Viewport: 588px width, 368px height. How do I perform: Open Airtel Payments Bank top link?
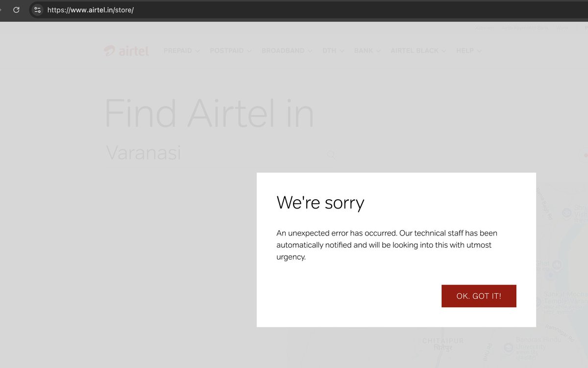point(524,28)
